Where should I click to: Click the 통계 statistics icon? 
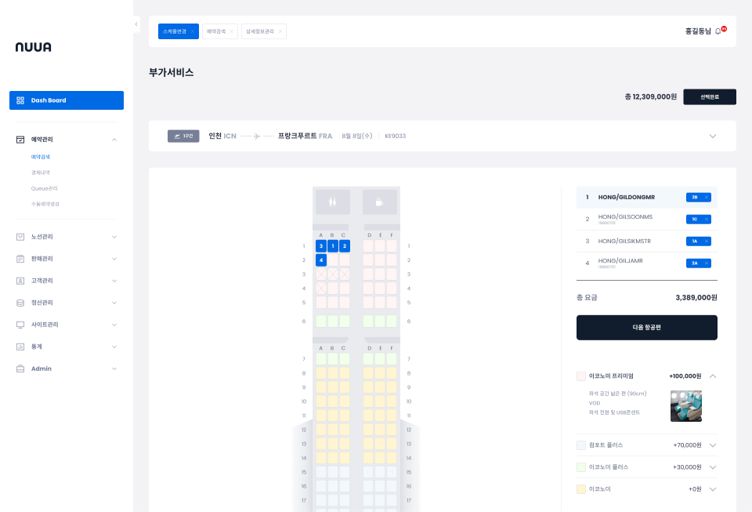point(20,347)
